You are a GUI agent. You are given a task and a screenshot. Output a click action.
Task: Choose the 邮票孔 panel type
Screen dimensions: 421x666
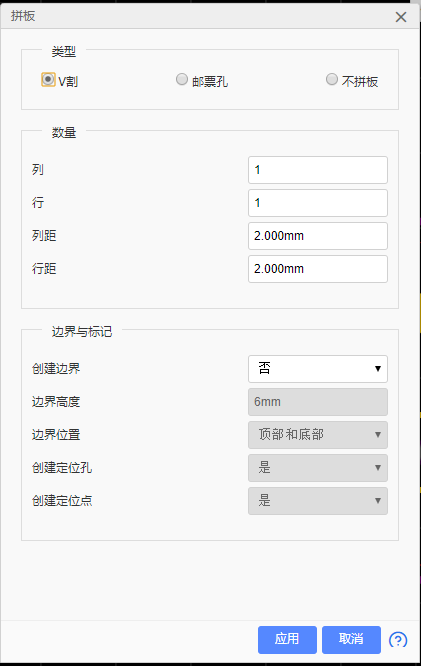(182, 79)
